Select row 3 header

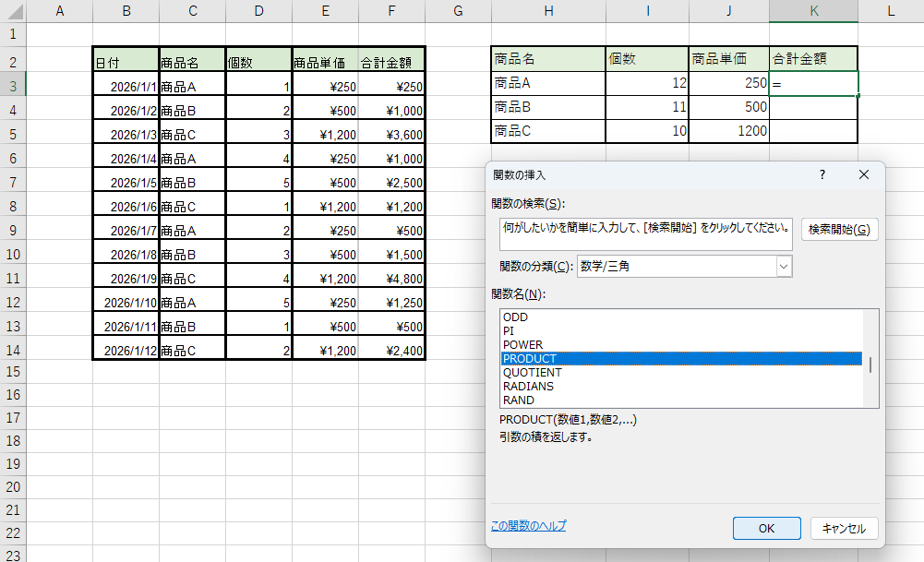[x=13, y=86]
